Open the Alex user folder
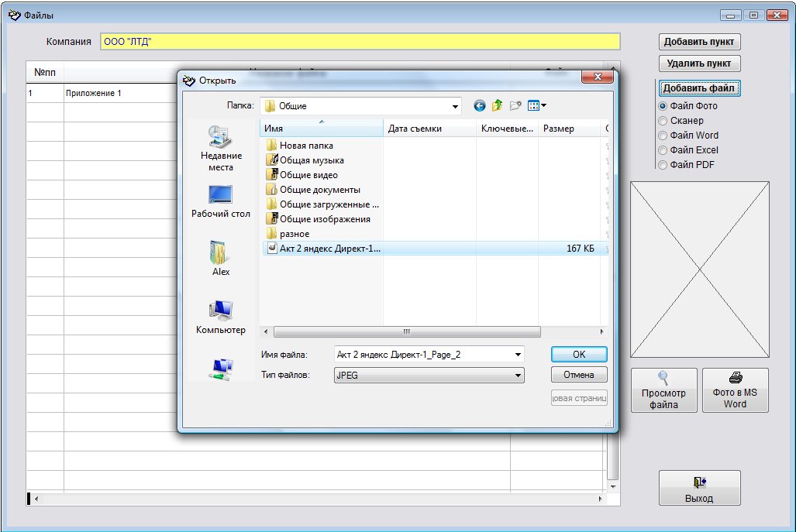This screenshot has height=532, width=796. (x=221, y=258)
